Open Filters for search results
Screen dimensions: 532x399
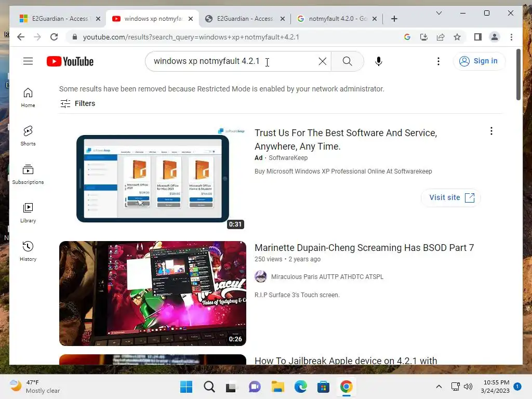[78, 103]
